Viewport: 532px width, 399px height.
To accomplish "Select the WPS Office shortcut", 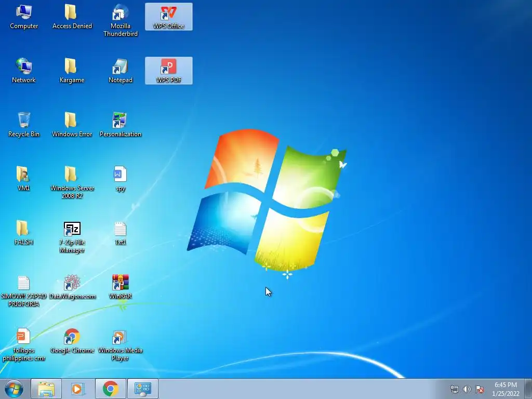I will click(169, 17).
